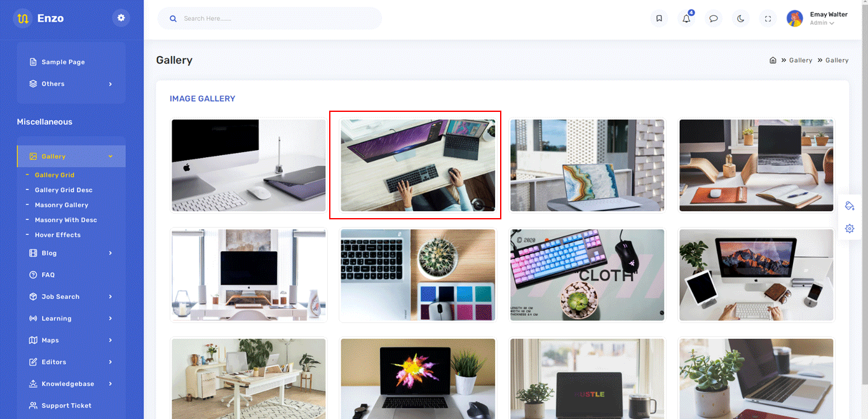Click the gear icon on right edge
The height and width of the screenshot is (419, 868).
click(x=850, y=228)
